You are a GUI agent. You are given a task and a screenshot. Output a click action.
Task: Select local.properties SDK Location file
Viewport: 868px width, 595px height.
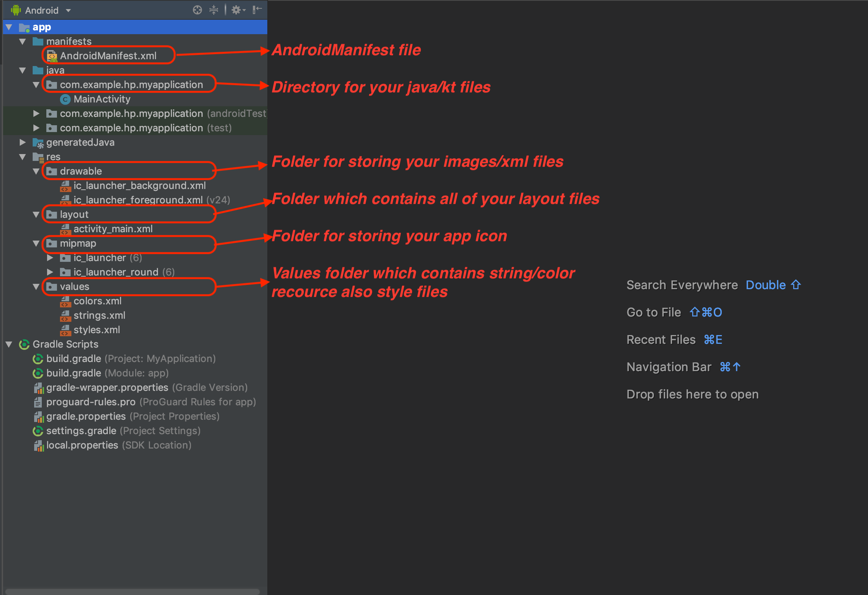point(82,445)
